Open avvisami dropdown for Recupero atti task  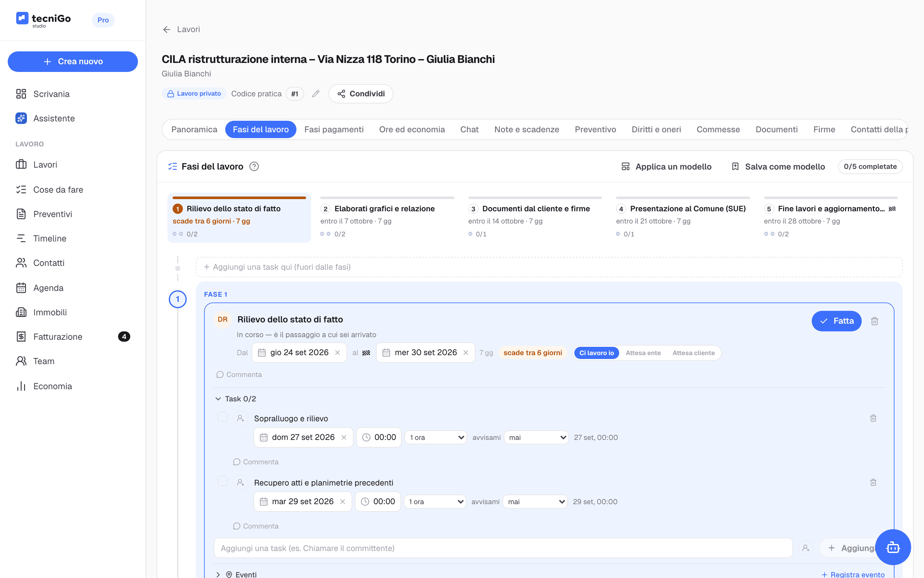(x=535, y=502)
